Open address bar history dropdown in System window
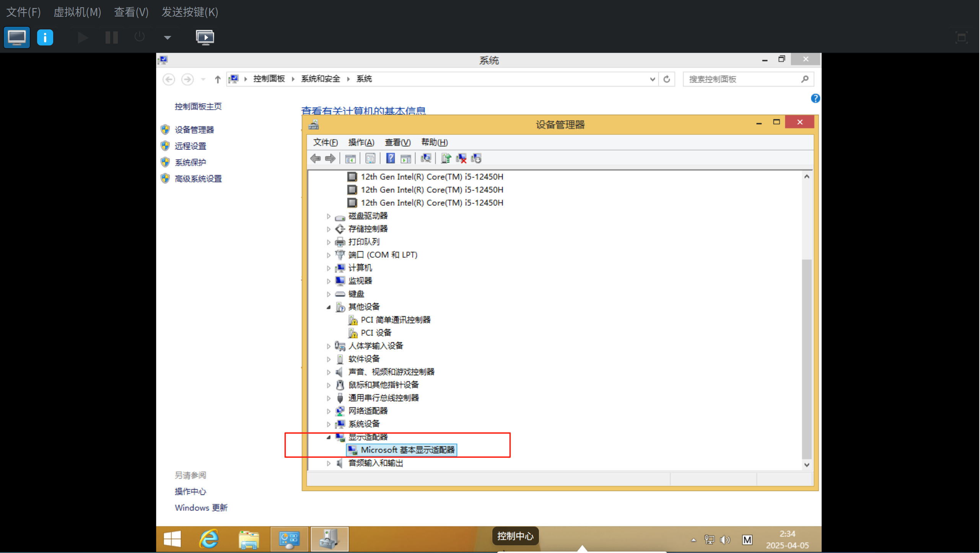Screen dimensions: 980x553 point(653,79)
